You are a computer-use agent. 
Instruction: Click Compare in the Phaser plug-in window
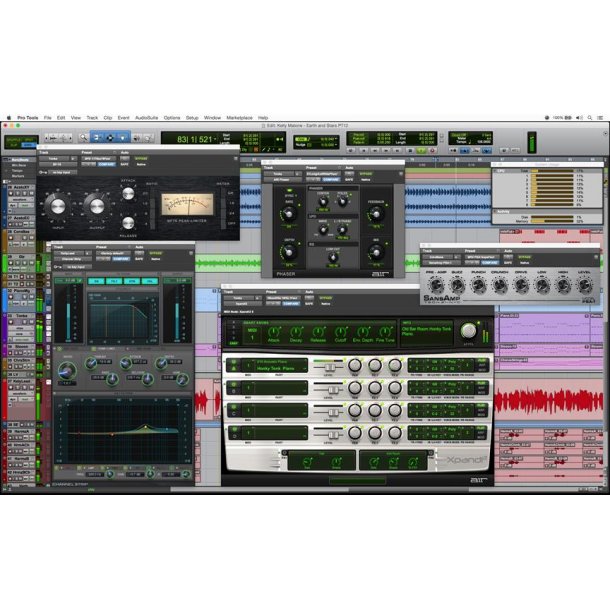coord(330,180)
